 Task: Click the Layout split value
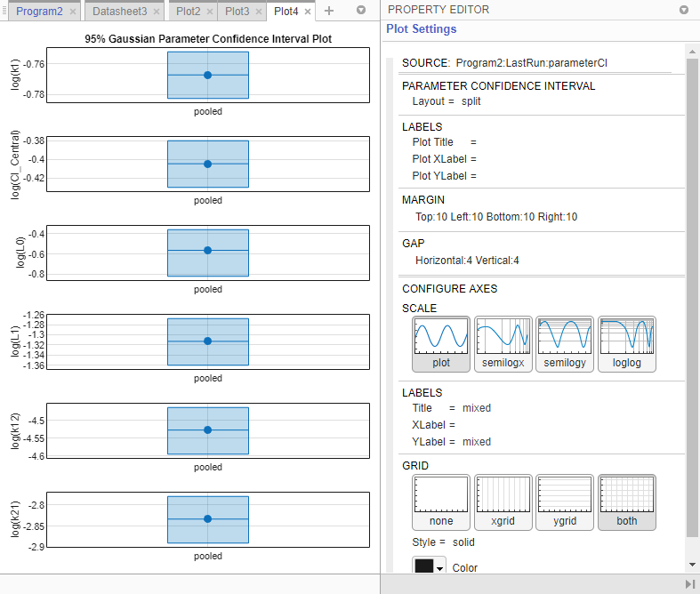tap(471, 101)
